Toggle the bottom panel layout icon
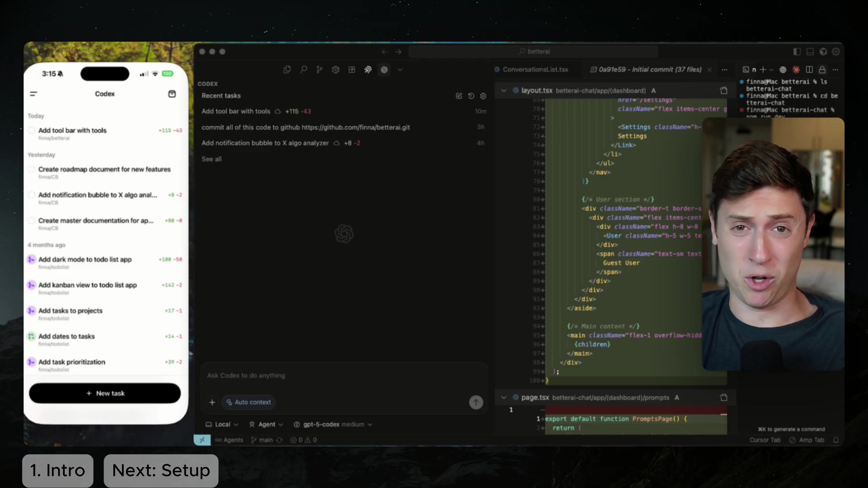The width and height of the screenshot is (868, 488). [x=810, y=52]
